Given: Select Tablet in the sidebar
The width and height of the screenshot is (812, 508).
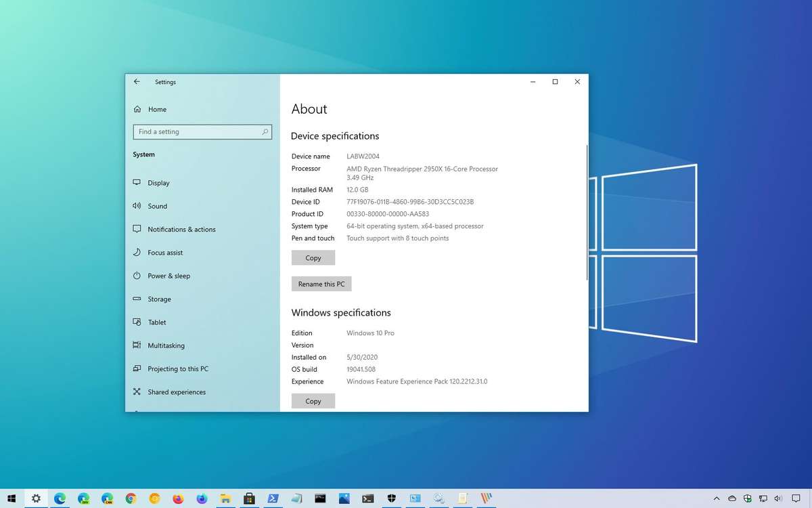Looking at the screenshot, I should (157, 322).
